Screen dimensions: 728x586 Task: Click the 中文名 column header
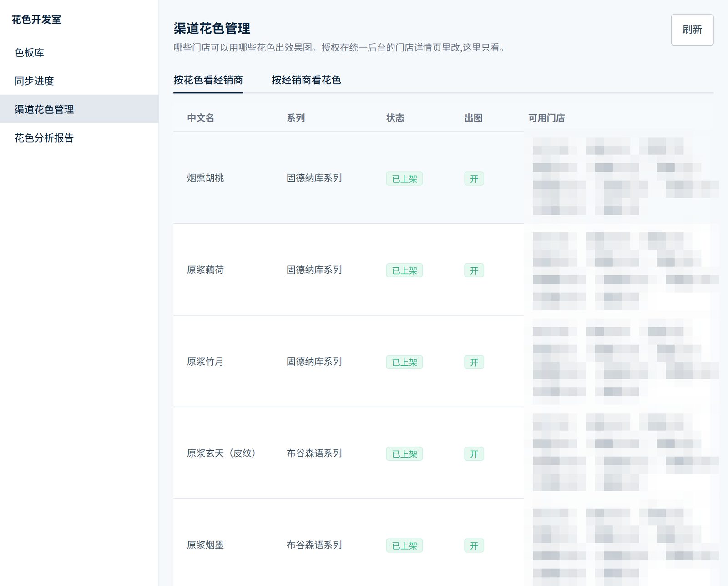[201, 118]
